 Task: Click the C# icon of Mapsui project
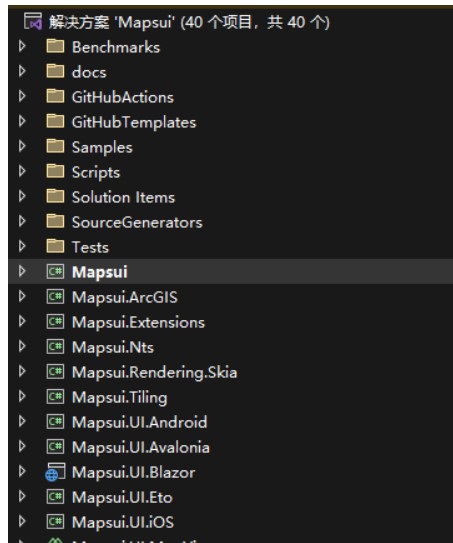(x=55, y=272)
